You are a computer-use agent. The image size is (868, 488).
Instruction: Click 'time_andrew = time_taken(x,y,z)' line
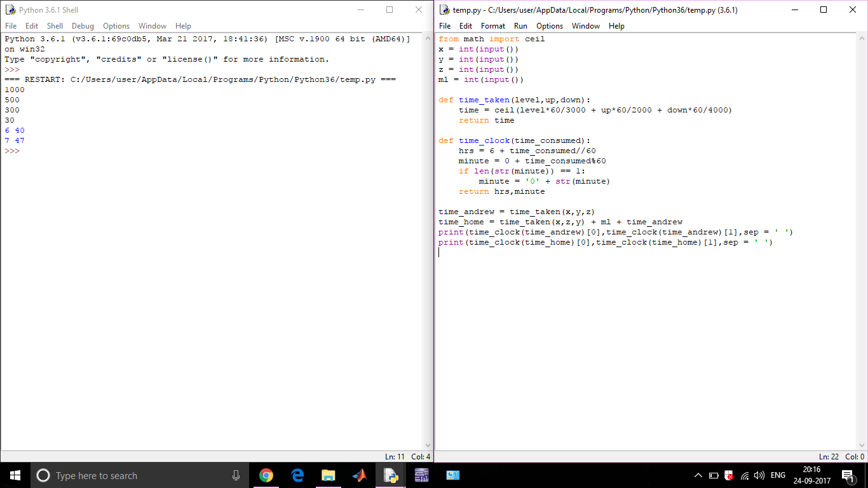517,212
